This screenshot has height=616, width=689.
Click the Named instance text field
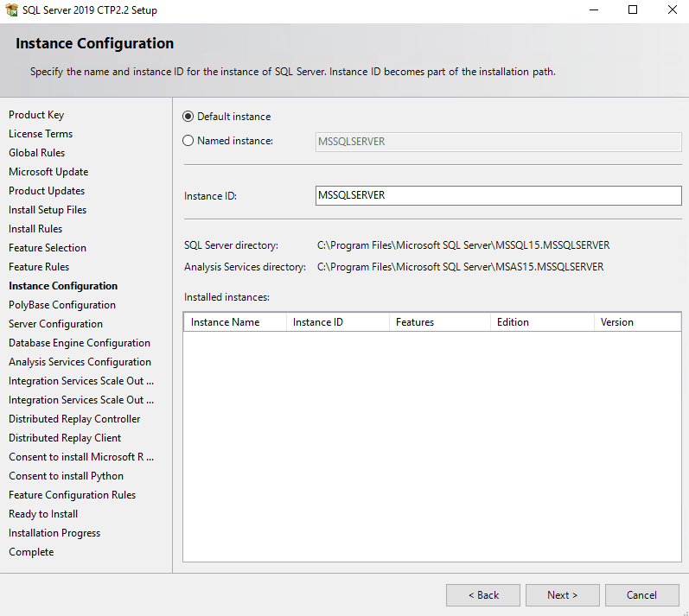tap(498, 142)
